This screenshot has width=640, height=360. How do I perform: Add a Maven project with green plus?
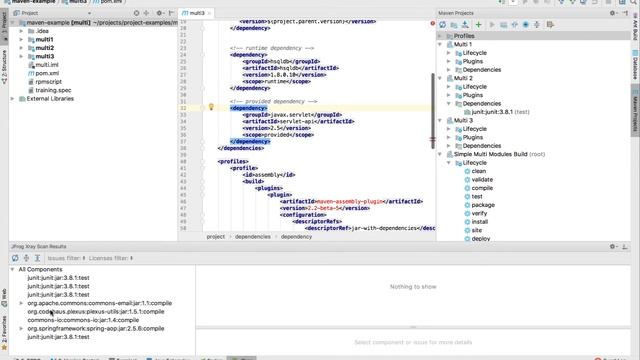(x=478, y=25)
